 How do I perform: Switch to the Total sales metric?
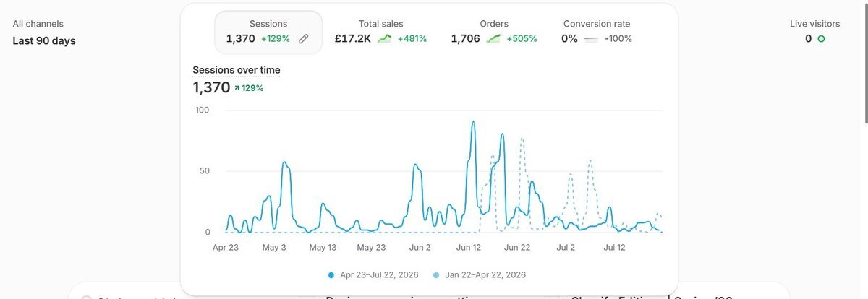click(x=381, y=32)
